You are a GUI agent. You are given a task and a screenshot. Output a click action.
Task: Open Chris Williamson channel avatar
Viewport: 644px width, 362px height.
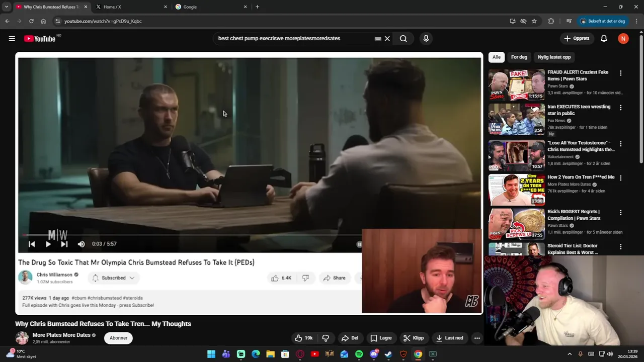[x=25, y=278]
